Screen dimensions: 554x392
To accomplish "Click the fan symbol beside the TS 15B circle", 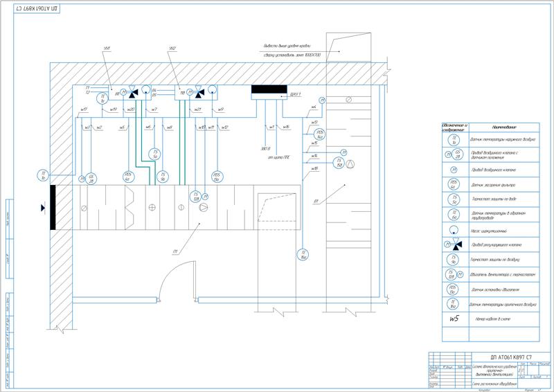I will coord(350,164).
